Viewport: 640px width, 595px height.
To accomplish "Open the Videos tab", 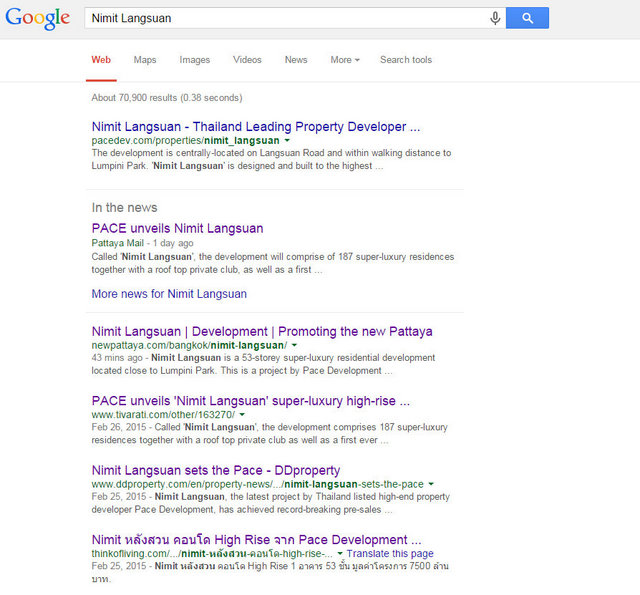I will (x=247, y=60).
